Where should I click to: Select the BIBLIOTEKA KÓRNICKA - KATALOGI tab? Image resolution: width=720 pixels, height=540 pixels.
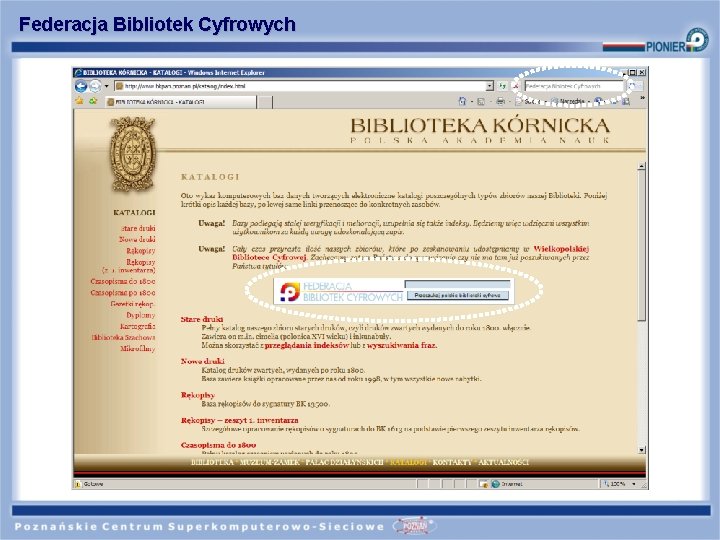(180, 102)
